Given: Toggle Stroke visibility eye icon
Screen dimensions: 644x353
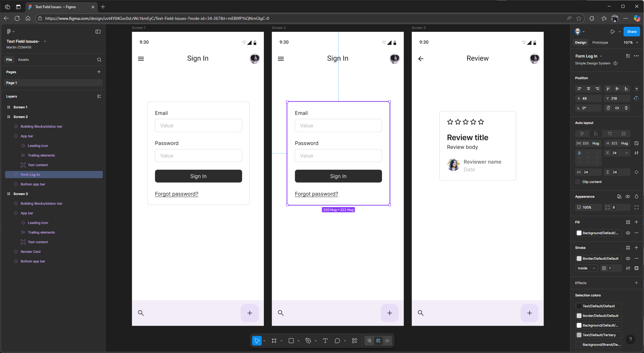Looking at the screenshot, I should [628, 259].
